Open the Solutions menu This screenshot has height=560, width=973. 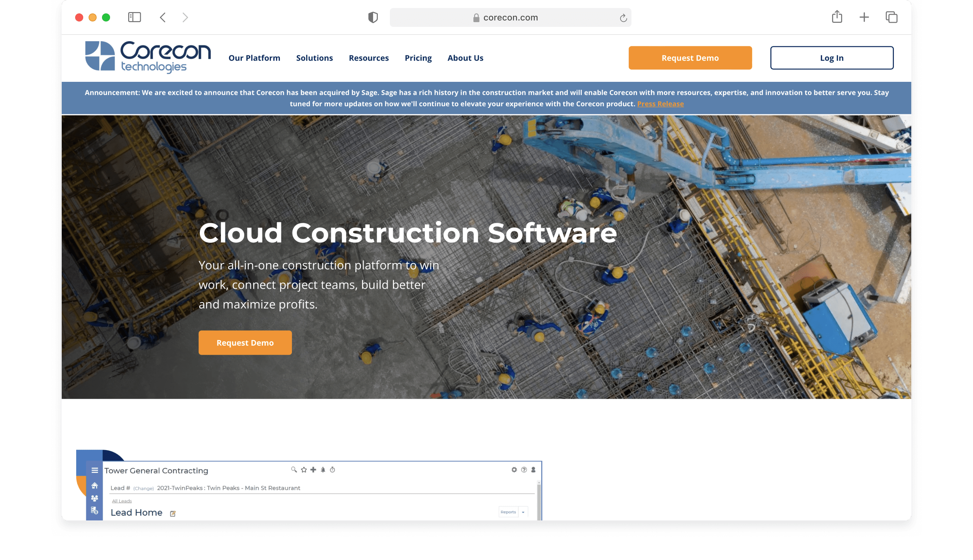pyautogui.click(x=314, y=58)
